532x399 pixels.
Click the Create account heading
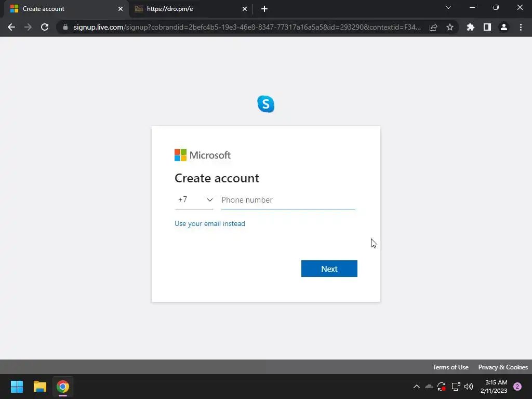217,178
